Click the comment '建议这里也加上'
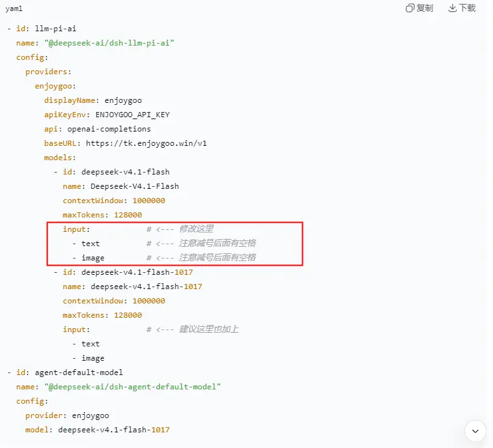Screen dimensions: 493x448 pos(209,329)
